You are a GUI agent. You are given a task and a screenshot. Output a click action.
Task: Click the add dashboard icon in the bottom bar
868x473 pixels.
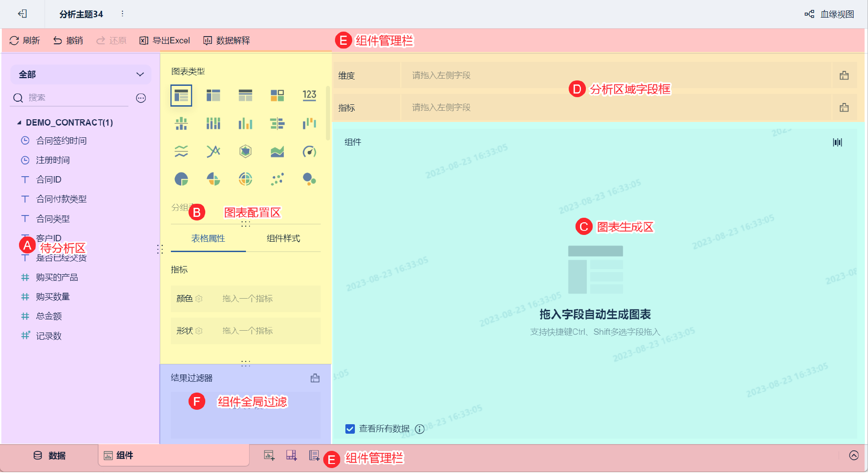(x=292, y=455)
